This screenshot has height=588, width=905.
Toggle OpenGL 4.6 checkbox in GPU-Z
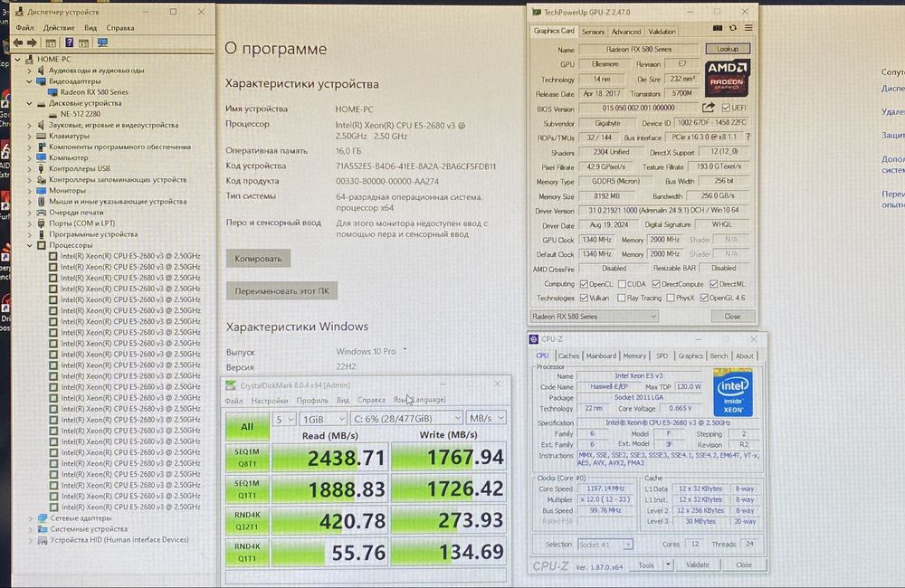(704, 298)
